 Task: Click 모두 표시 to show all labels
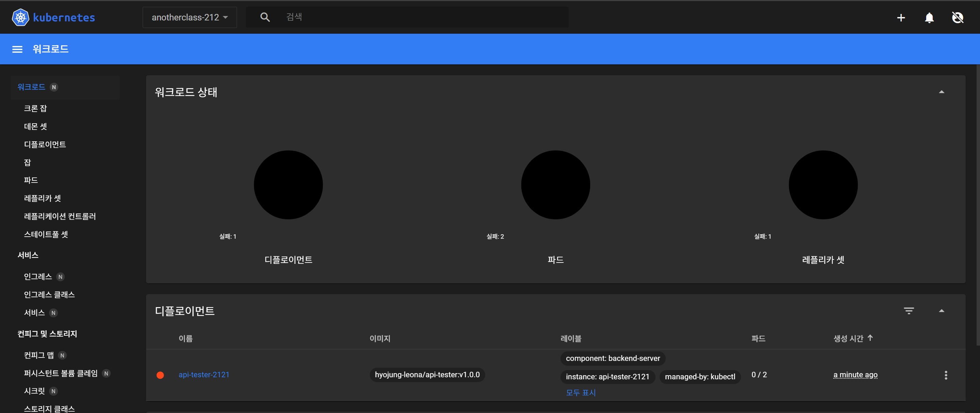click(x=581, y=393)
